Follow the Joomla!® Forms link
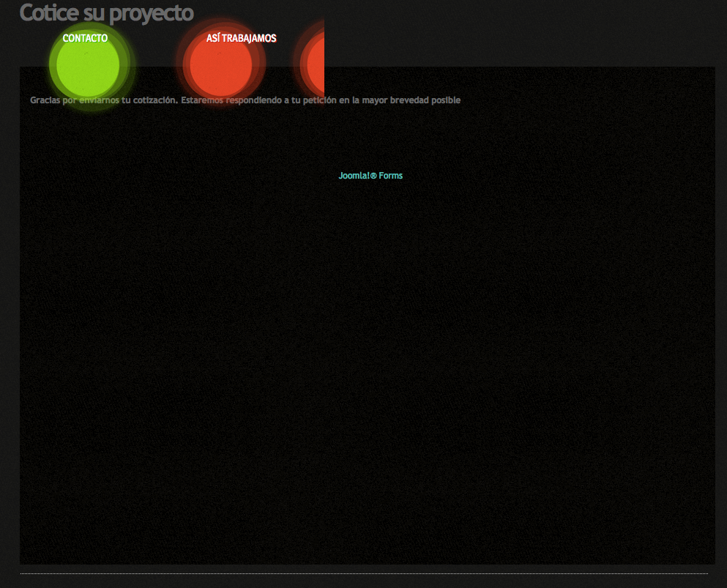 (x=370, y=176)
